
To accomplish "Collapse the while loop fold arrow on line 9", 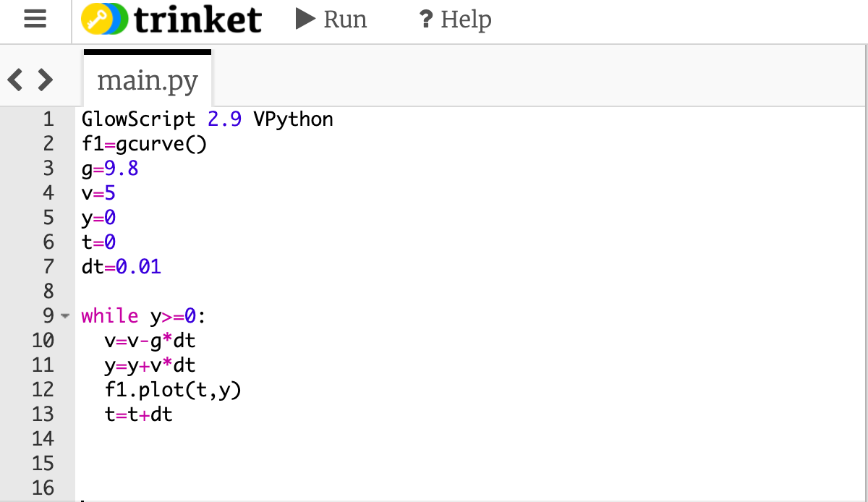I will pyautogui.click(x=65, y=316).
